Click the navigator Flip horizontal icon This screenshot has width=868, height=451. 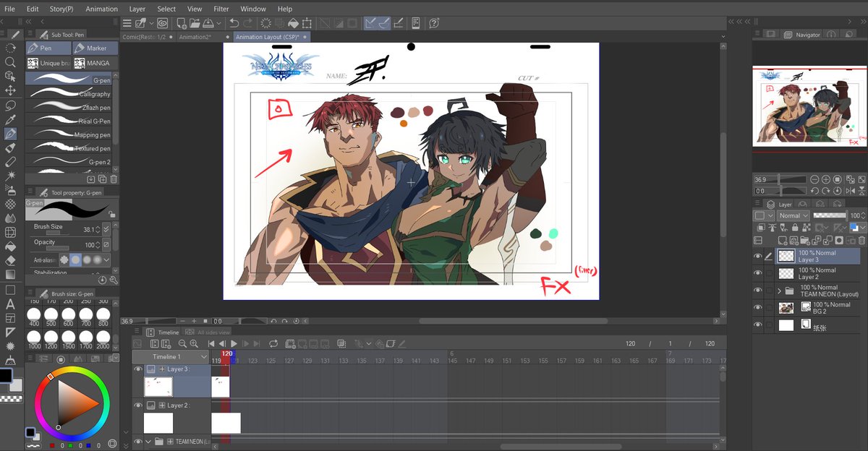(x=851, y=191)
